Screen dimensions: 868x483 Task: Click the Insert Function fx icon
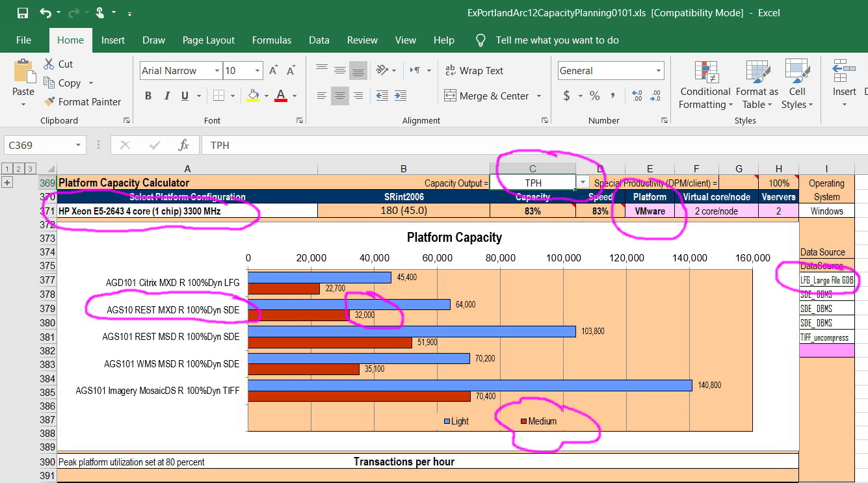coord(184,145)
